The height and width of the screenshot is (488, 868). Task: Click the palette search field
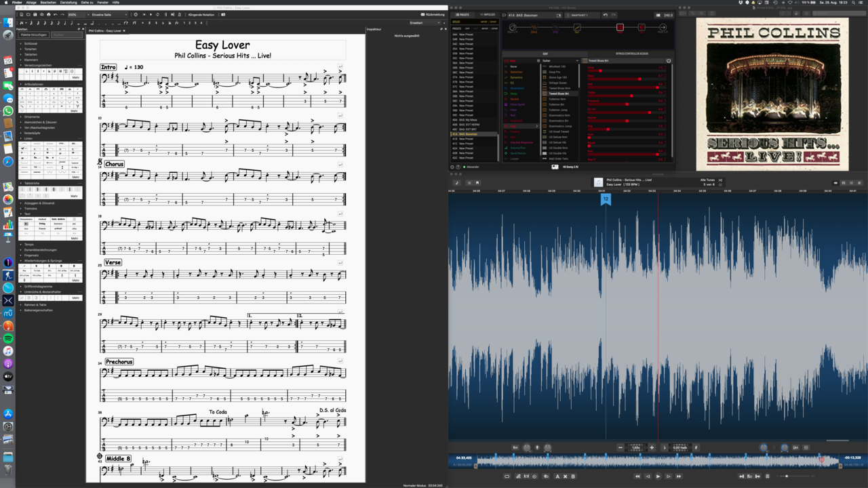[x=66, y=35]
